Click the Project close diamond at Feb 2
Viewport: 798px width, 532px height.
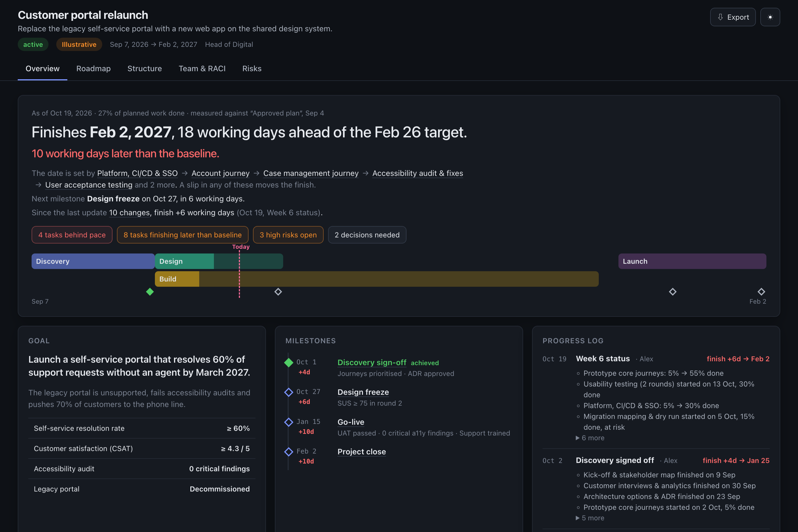pos(761,292)
